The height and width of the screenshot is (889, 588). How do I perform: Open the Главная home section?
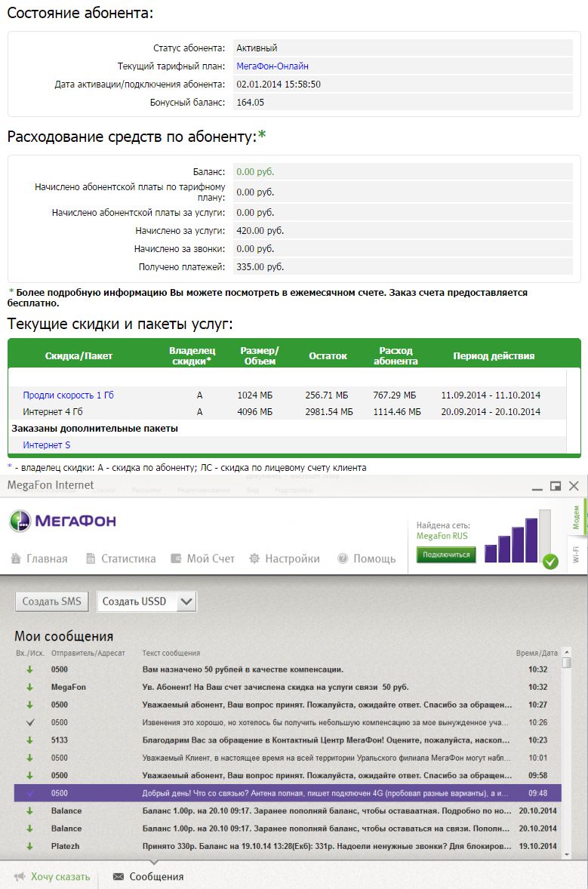point(39,558)
